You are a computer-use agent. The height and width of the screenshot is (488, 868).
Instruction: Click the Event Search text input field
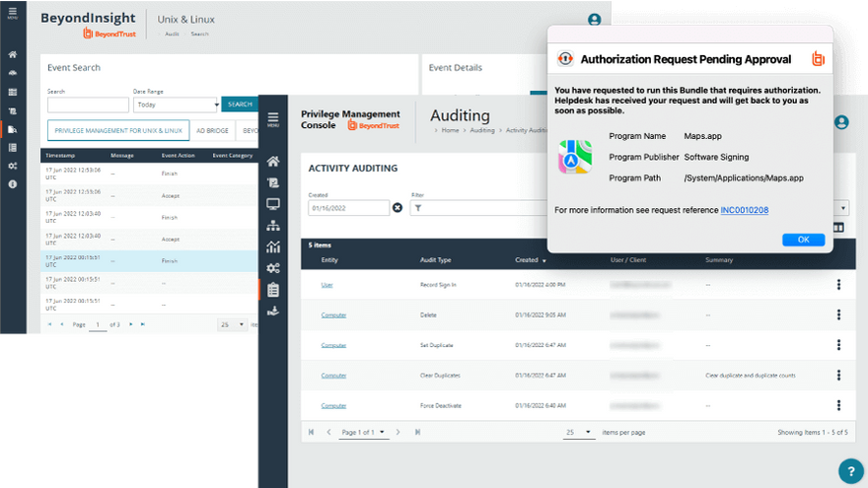click(x=87, y=105)
